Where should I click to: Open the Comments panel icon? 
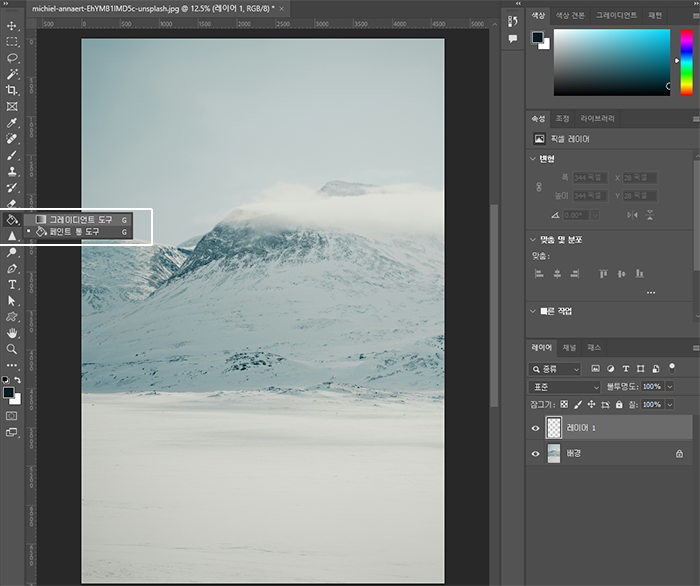coord(512,38)
